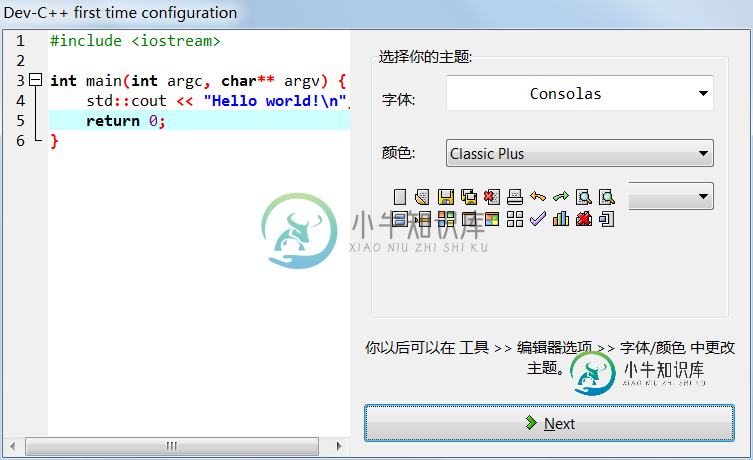Click the yellow floppy Save icon
Viewport: 753px width, 460px height.
[446, 197]
